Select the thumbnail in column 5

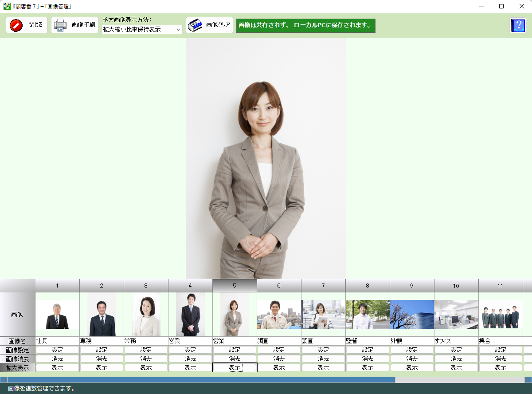(235, 315)
